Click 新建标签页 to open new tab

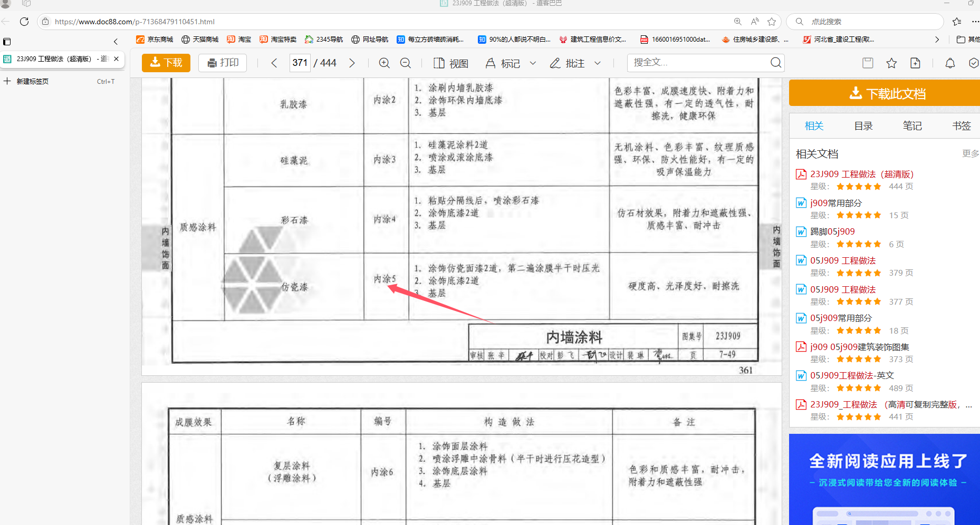point(32,81)
